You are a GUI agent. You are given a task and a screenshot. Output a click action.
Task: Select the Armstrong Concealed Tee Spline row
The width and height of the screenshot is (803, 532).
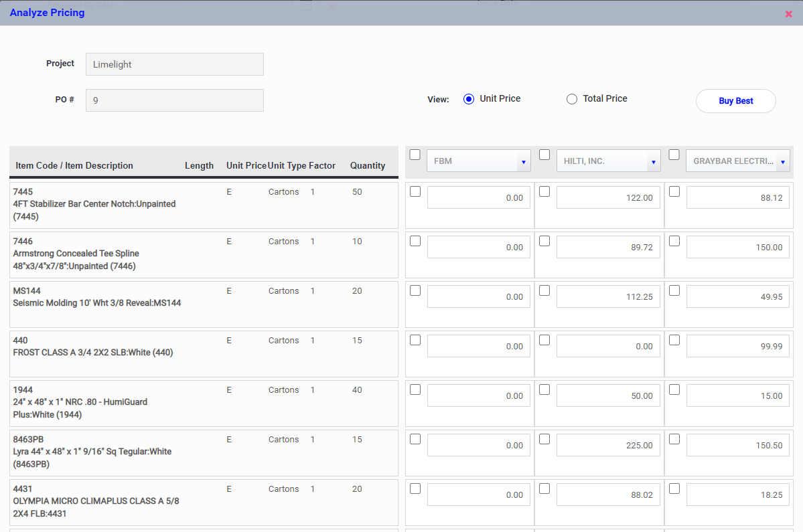coord(204,255)
